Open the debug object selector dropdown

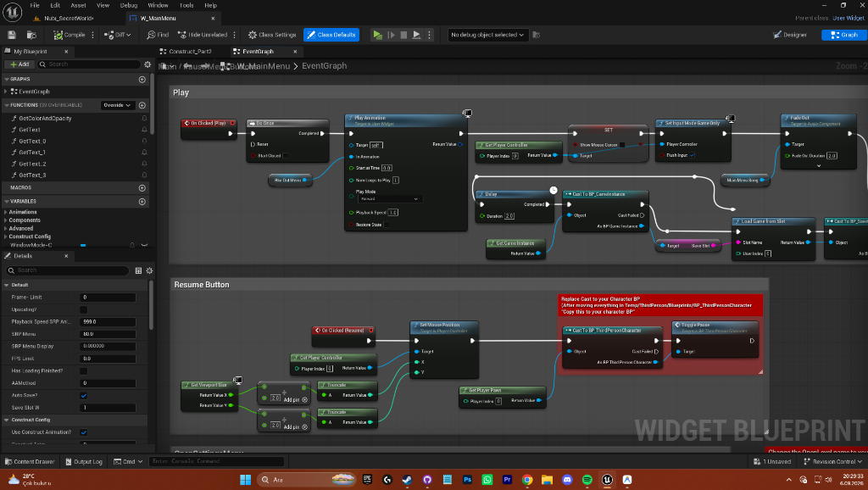(487, 35)
